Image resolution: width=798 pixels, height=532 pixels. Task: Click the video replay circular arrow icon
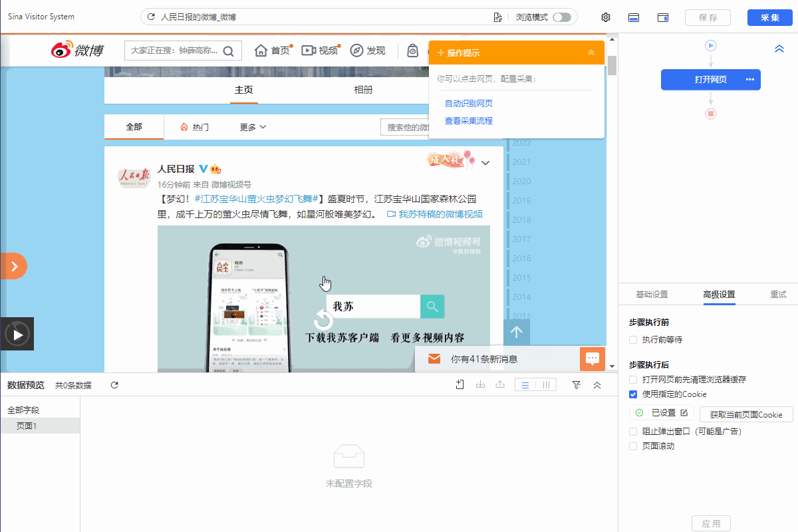(x=323, y=321)
